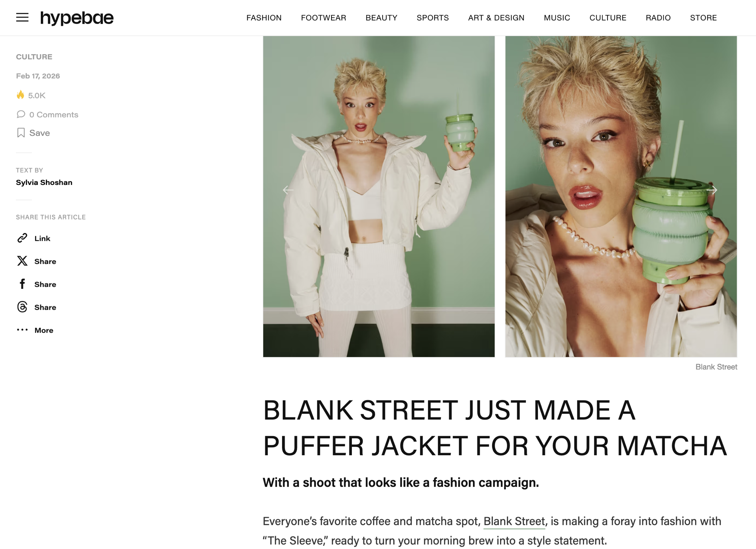Open the Blank Street link in article
This screenshot has height=549, width=756.
click(x=514, y=521)
